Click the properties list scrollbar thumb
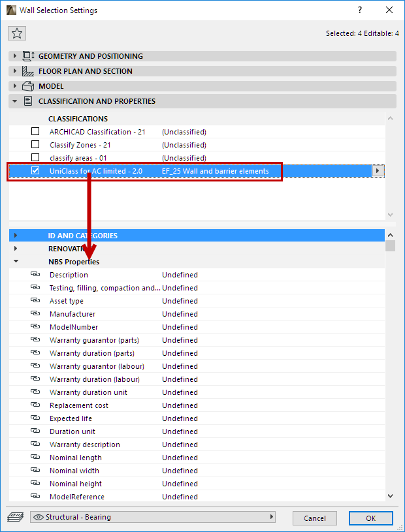Viewport: 405px width, 532px height. pos(390,245)
